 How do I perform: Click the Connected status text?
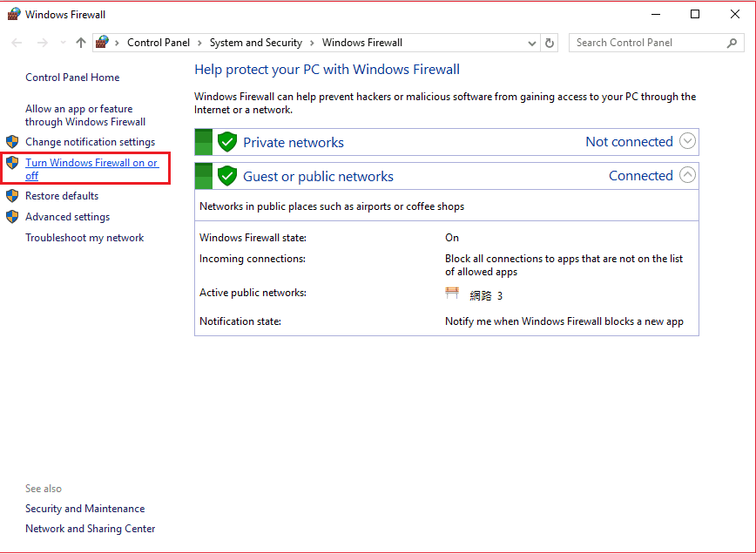(640, 175)
